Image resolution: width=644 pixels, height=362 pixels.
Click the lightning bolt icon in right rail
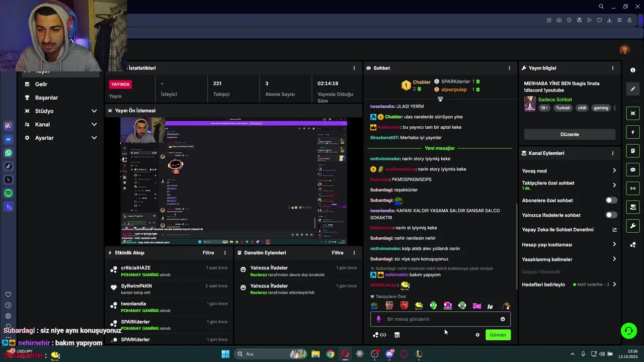click(633, 132)
